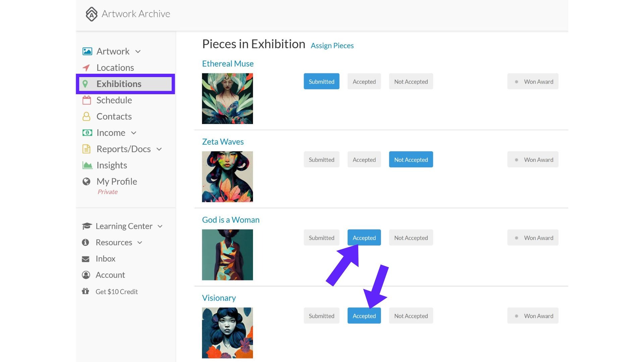The width and height of the screenshot is (644, 362).
Task: Select Exhibitions in the sidebar
Action: coord(125,84)
